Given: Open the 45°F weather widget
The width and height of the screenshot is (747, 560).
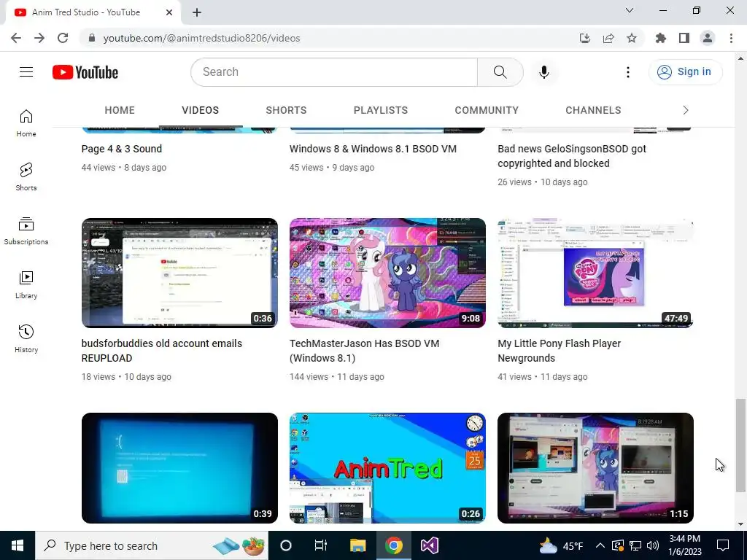Looking at the screenshot, I should tap(561, 545).
